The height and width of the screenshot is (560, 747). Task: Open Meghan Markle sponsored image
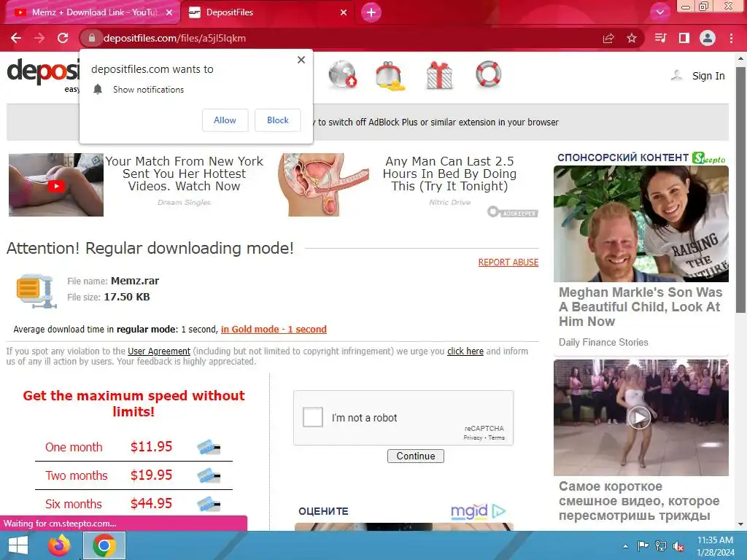click(x=640, y=224)
